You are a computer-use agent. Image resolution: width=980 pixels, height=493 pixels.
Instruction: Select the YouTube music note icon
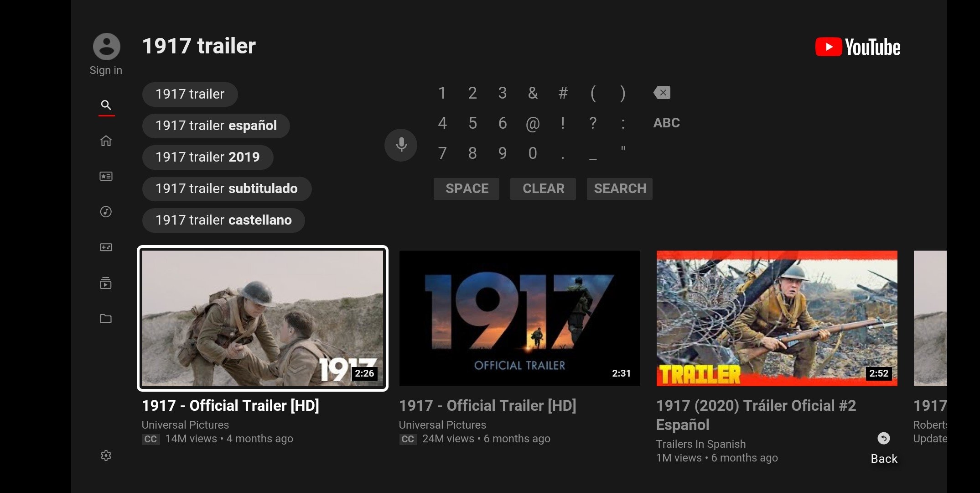[105, 211]
